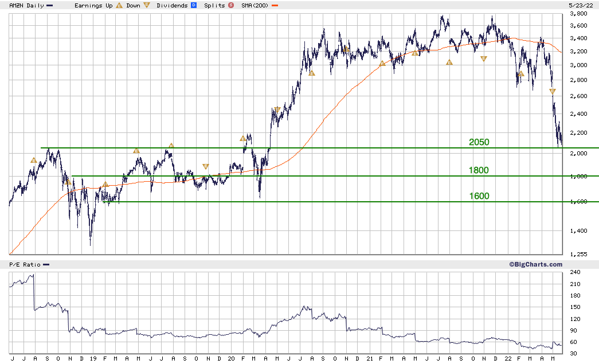Click the AMZN Daily chart title

[26, 6]
